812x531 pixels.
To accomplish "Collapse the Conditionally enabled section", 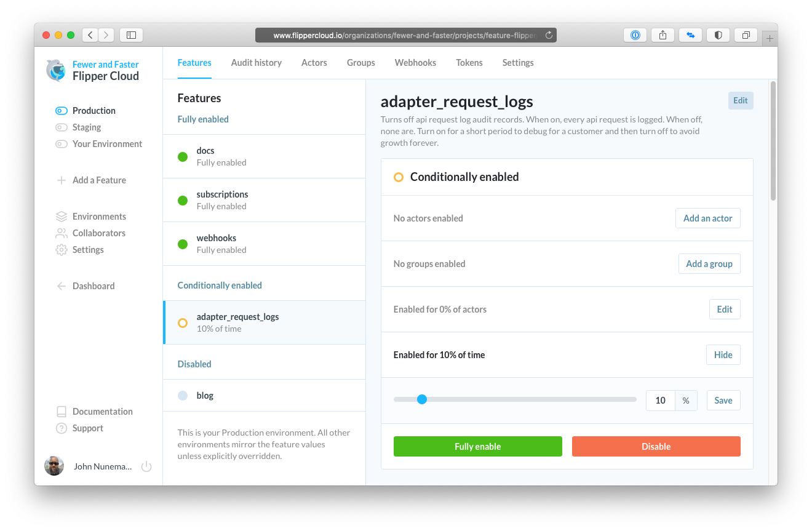I will 220,285.
